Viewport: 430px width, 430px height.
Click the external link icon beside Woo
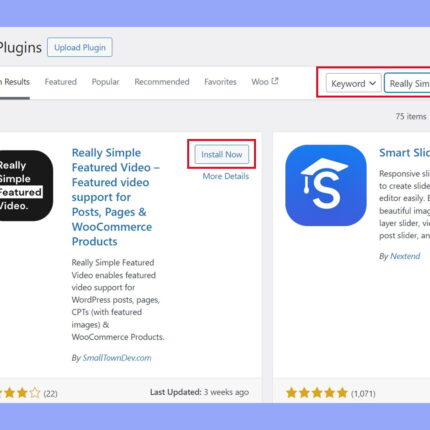click(275, 81)
